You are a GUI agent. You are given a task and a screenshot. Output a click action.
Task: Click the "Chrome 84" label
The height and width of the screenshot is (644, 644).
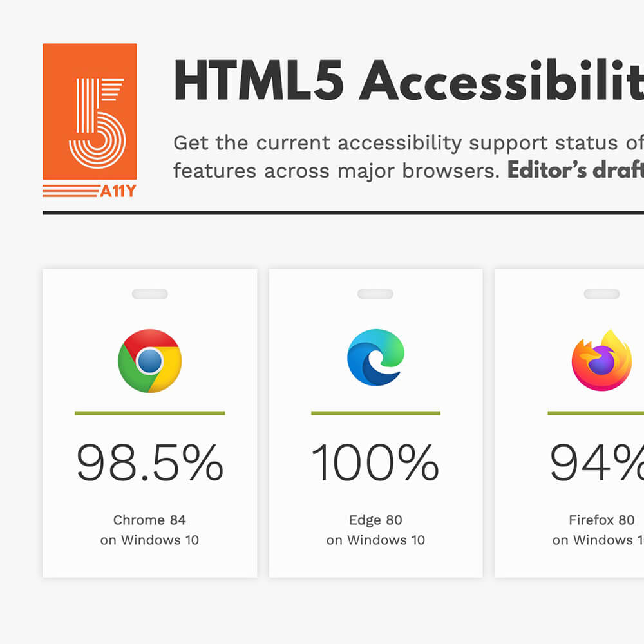point(149,520)
